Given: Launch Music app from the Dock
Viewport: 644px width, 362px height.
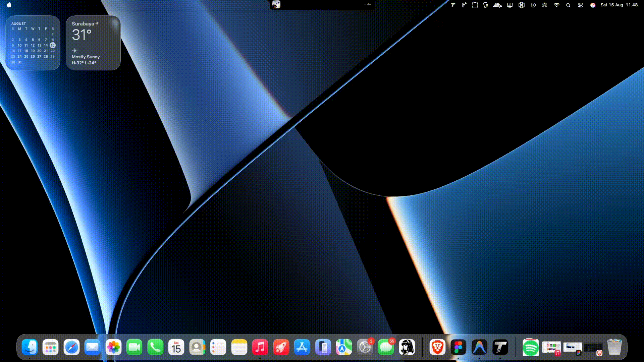Looking at the screenshot, I should (x=260, y=347).
